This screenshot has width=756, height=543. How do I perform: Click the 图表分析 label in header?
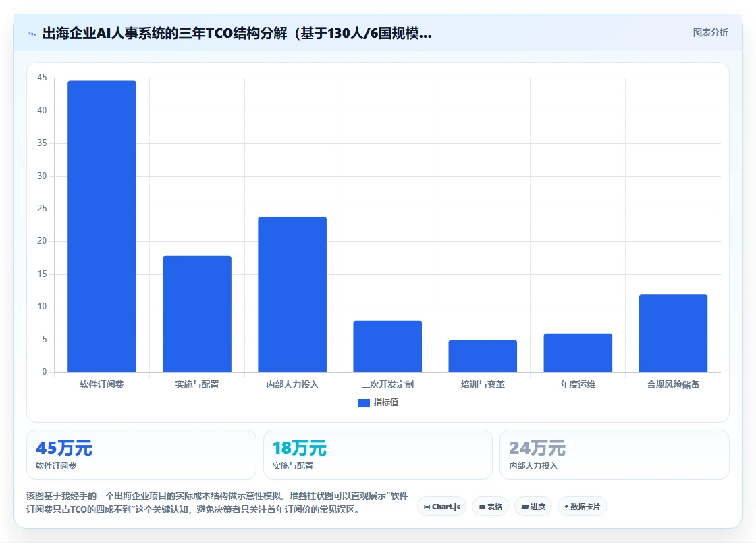(710, 33)
